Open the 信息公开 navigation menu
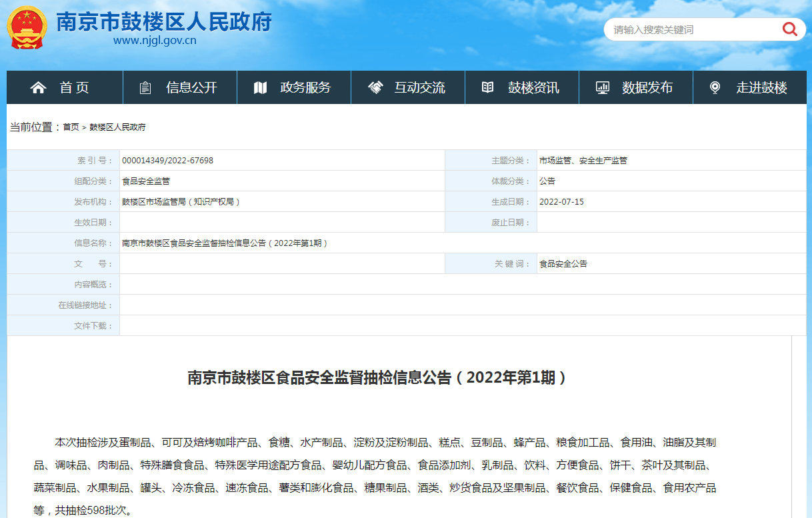 180,87
